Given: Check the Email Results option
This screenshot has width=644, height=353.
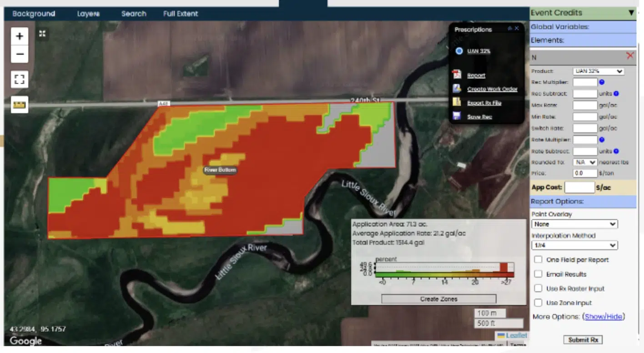Looking at the screenshot, I should (538, 274).
